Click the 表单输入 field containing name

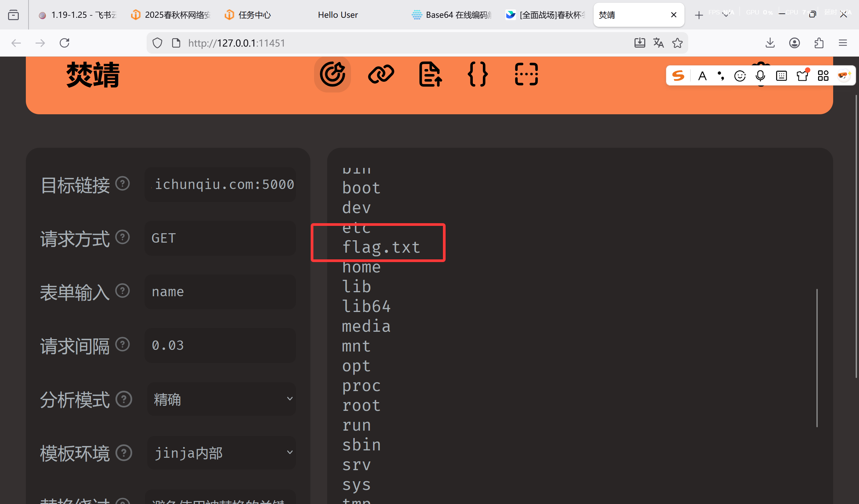pos(220,292)
